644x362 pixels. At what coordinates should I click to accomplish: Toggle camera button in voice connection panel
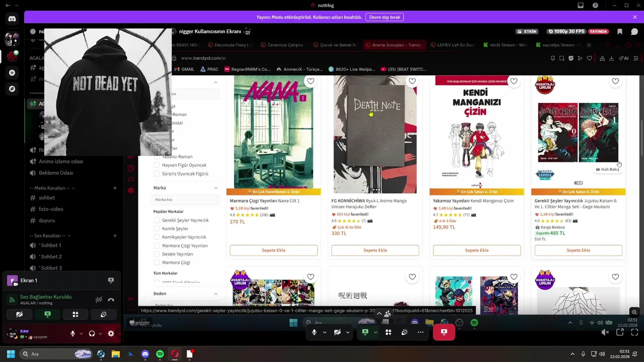pyautogui.click(x=19, y=315)
